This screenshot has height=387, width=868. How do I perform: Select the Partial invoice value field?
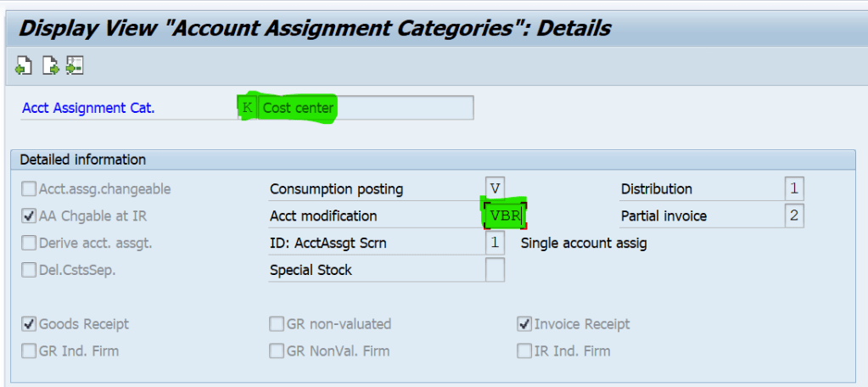[794, 216]
